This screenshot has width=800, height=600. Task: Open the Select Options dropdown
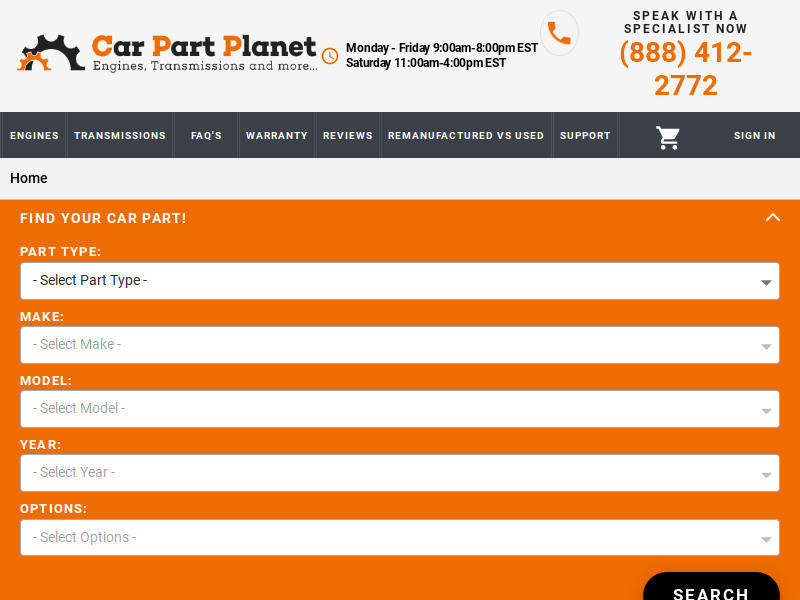(399, 537)
